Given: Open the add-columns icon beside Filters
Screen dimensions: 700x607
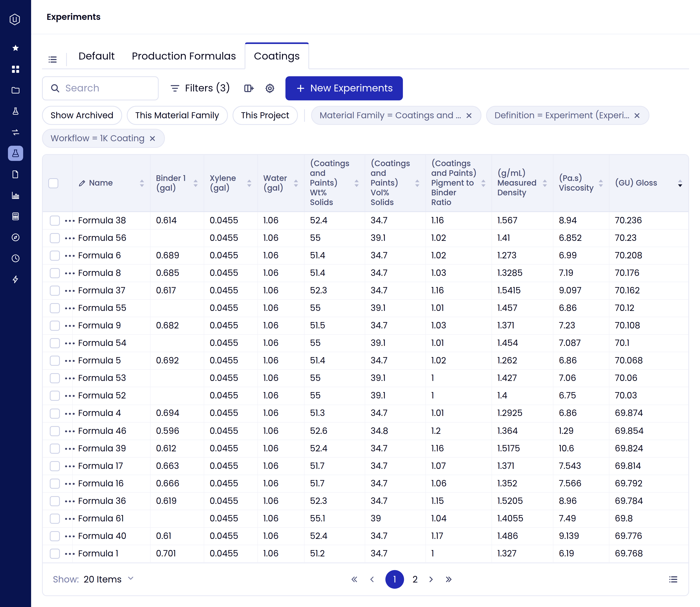Looking at the screenshot, I should (249, 88).
